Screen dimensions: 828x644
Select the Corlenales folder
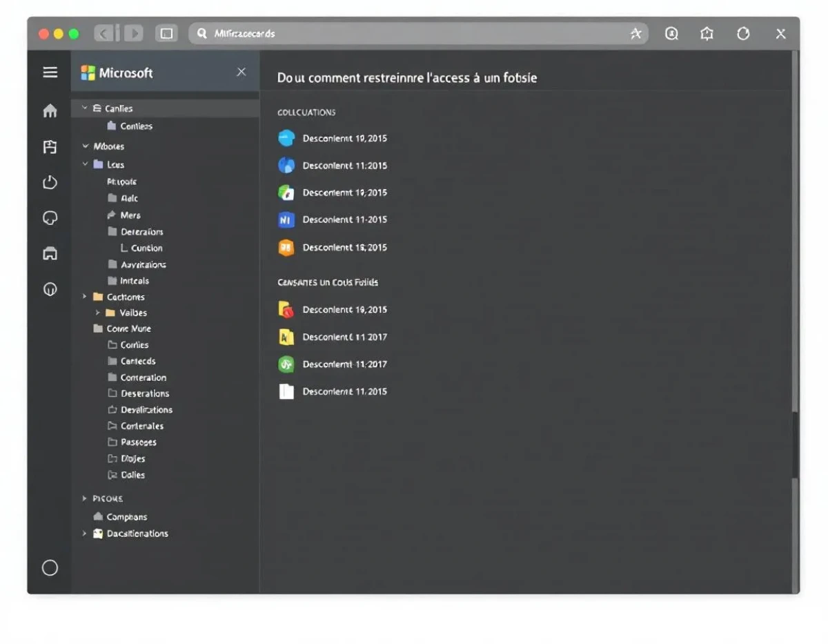[135, 426]
